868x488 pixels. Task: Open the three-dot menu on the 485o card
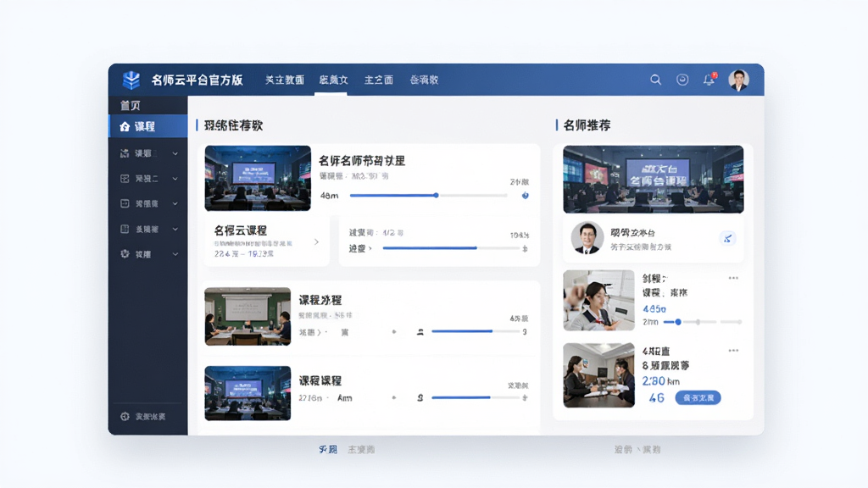pos(733,278)
